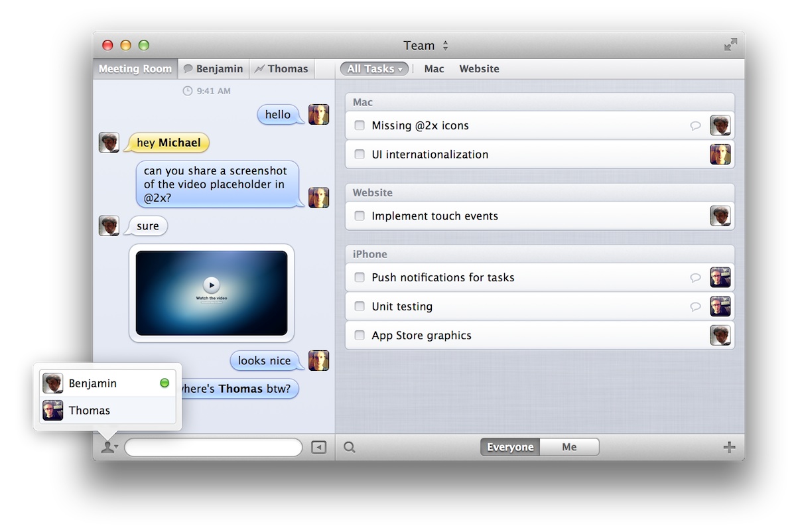Click the App Store graphics task title
The image size is (796, 532).
pos(421,336)
